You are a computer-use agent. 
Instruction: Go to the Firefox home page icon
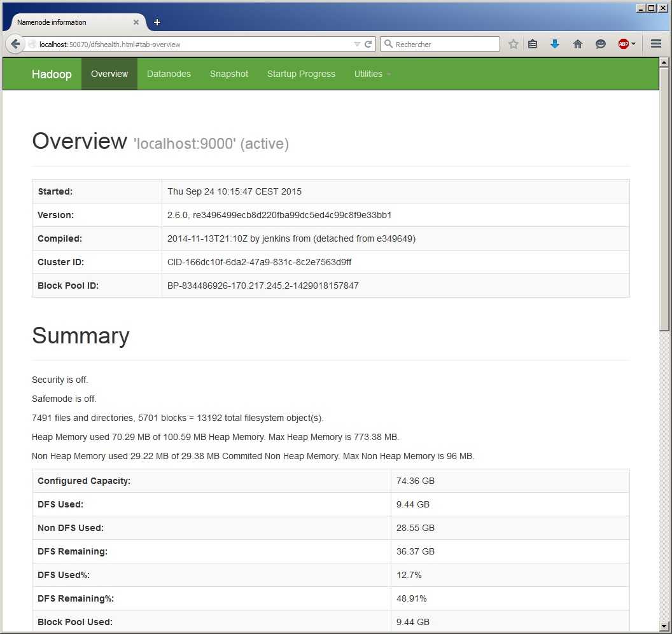(x=578, y=44)
